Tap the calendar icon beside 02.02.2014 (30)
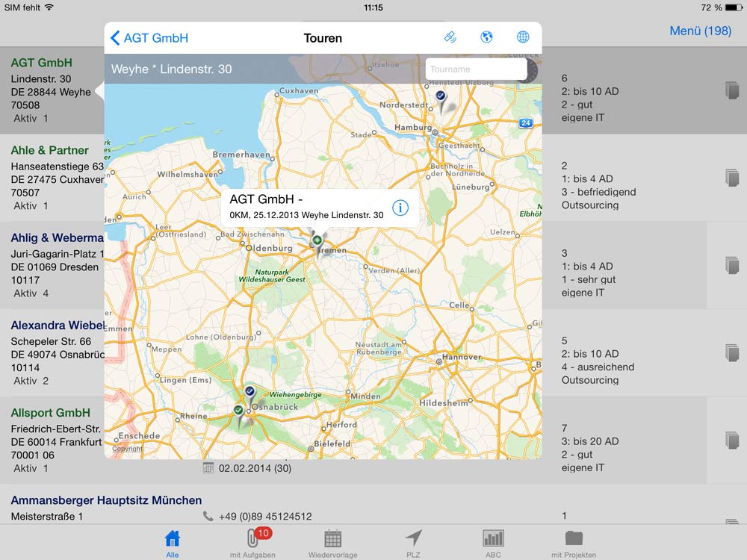Screen dimensions: 747x560 click(208, 468)
